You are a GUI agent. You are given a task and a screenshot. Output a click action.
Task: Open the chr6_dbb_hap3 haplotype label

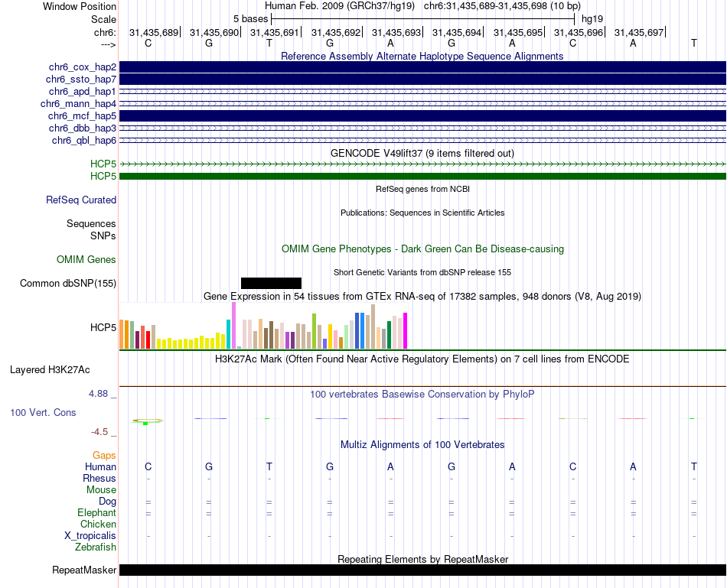pos(83,128)
